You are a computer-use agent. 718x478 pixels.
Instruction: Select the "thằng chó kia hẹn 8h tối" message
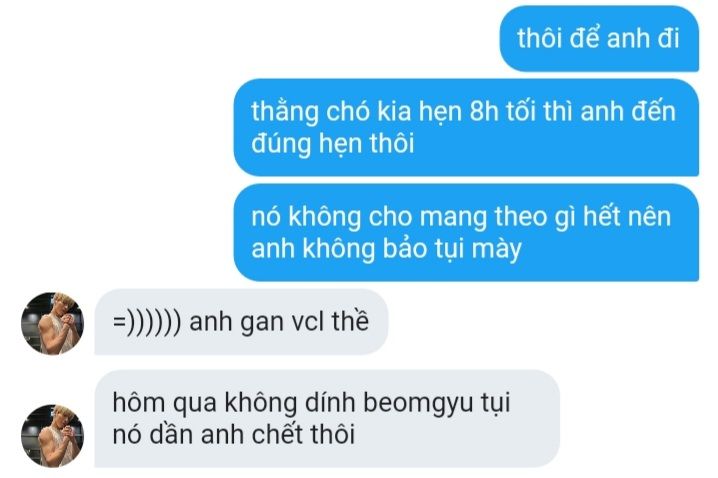coord(466,127)
